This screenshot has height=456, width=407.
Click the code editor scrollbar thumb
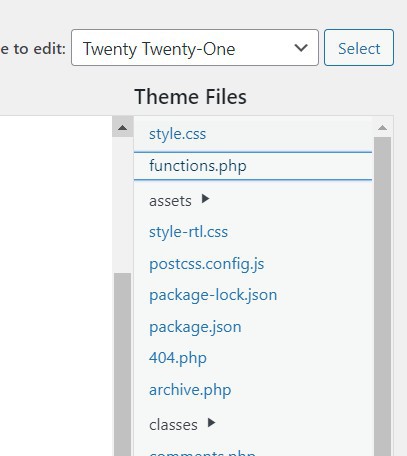pyautogui.click(x=122, y=364)
